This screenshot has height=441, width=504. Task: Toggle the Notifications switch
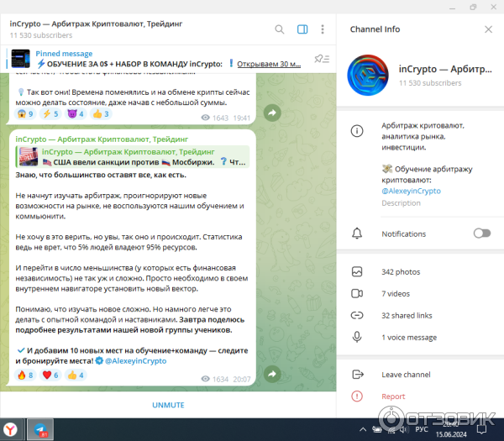coord(481,234)
